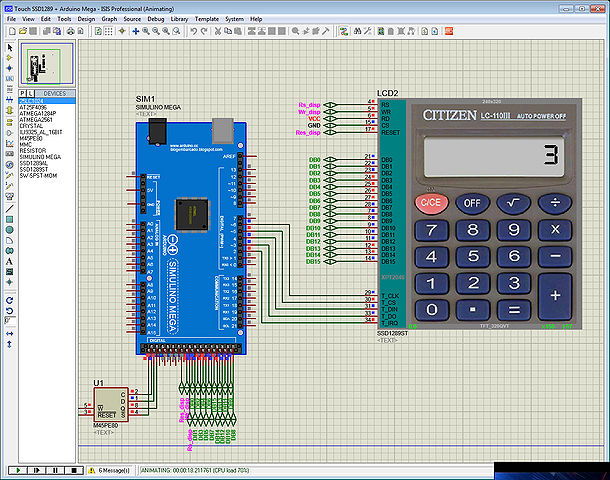Select the 2D text 'A' tool
Image resolution: width=610 pixels, height=480 pixels.
pos(10,261)
